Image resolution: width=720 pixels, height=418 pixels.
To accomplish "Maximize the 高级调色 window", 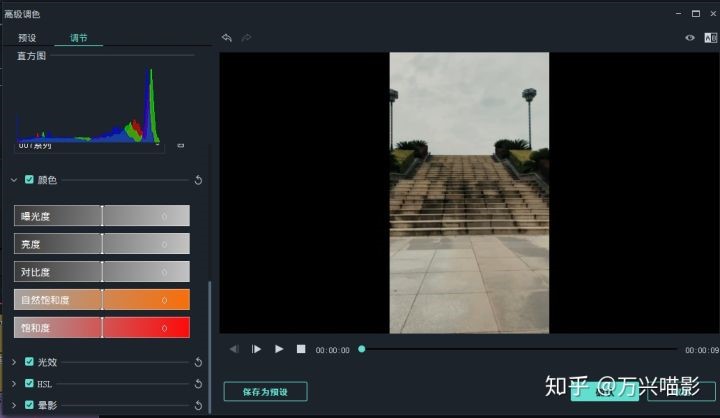I will point(696,14).
